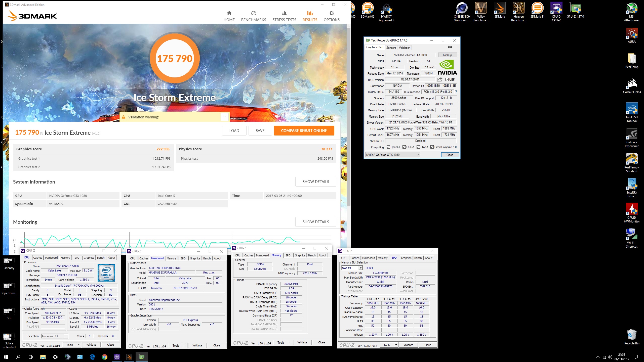644x362 pixels.
Task: Expand Tools arrow in CPU-Z CPU window
Action: click(79, 345)
